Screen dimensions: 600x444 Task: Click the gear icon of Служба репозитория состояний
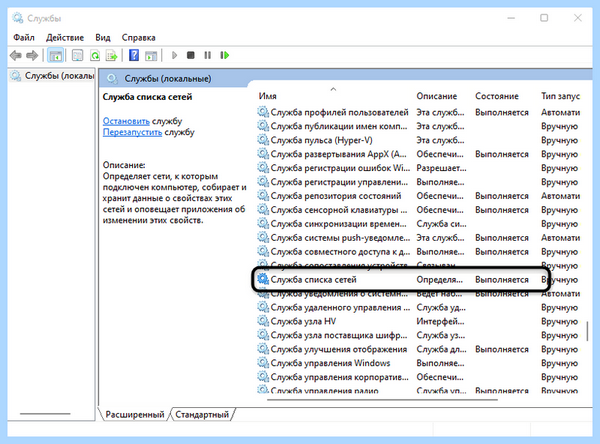(x=262, y=195)
